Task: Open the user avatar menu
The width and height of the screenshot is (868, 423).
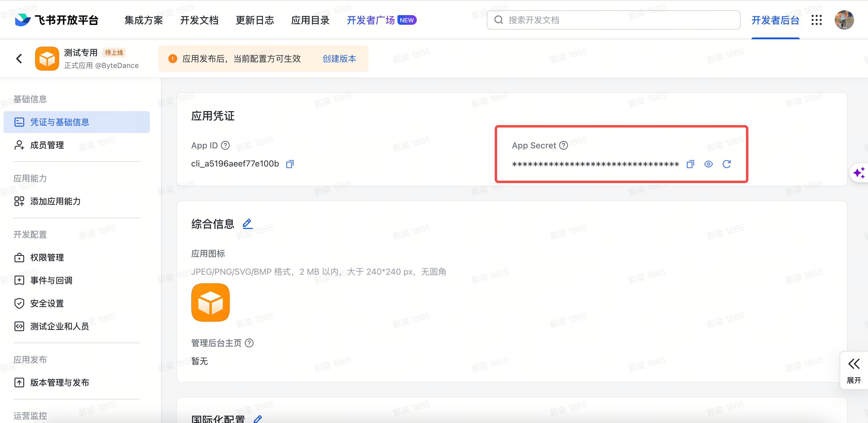Action: pos(844,20)
